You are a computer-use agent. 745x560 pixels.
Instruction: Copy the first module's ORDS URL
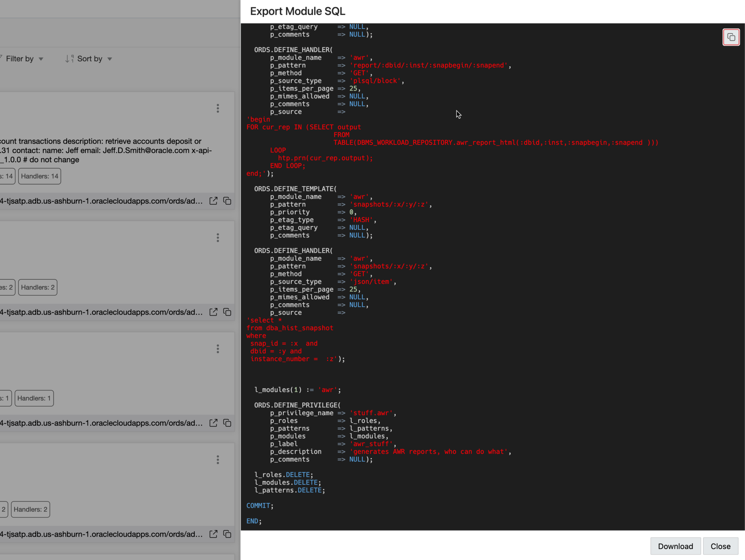[227, 201]
